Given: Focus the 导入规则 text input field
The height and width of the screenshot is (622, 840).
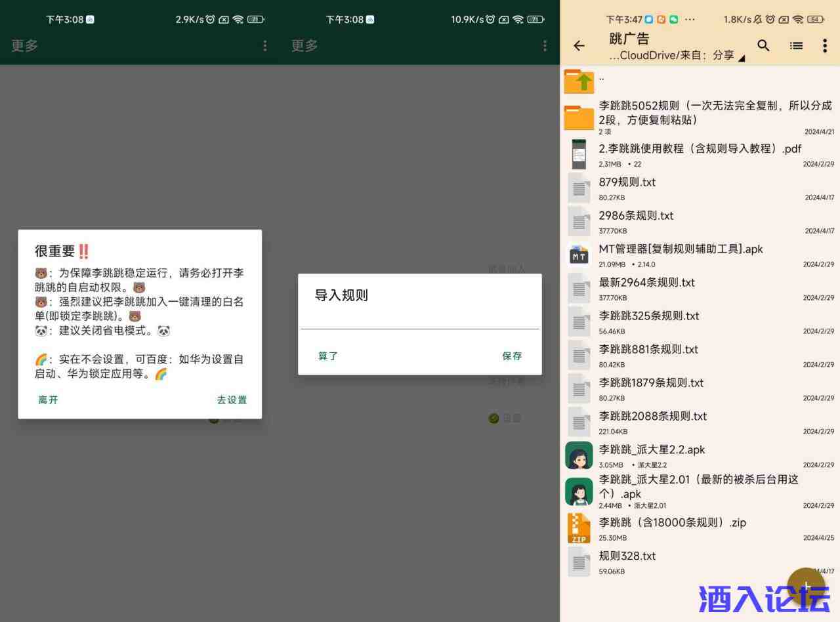Looking at the screenshot, I should [419, 320].
